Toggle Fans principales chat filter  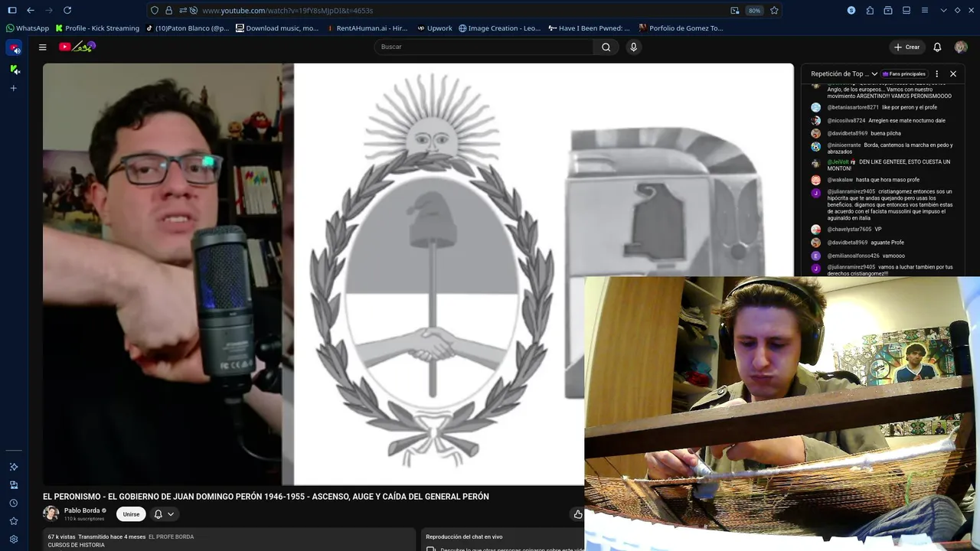[x=904, y=73]
